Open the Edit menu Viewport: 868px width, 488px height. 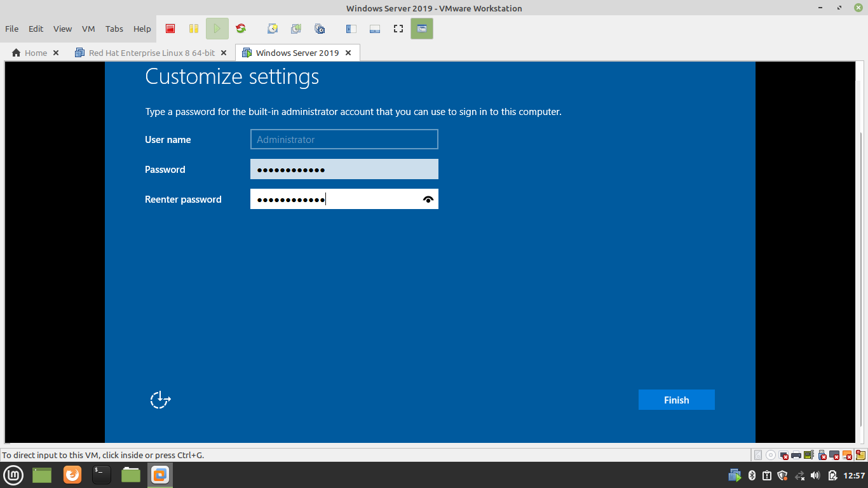tap(36, 29)
